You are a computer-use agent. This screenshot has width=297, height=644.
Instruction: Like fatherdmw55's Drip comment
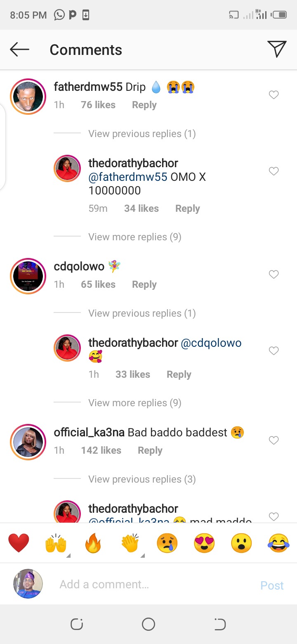pos(274,95)
